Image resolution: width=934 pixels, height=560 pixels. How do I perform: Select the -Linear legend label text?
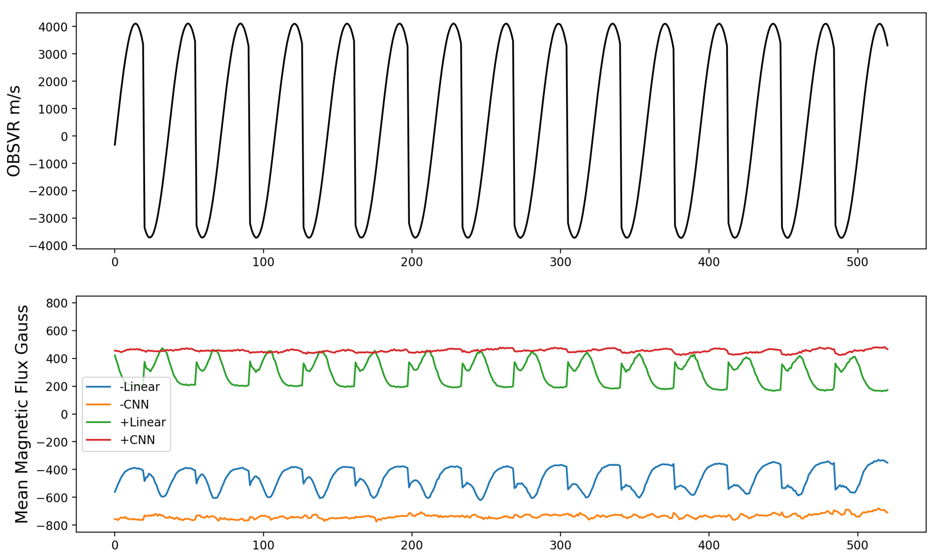[140, 387]
